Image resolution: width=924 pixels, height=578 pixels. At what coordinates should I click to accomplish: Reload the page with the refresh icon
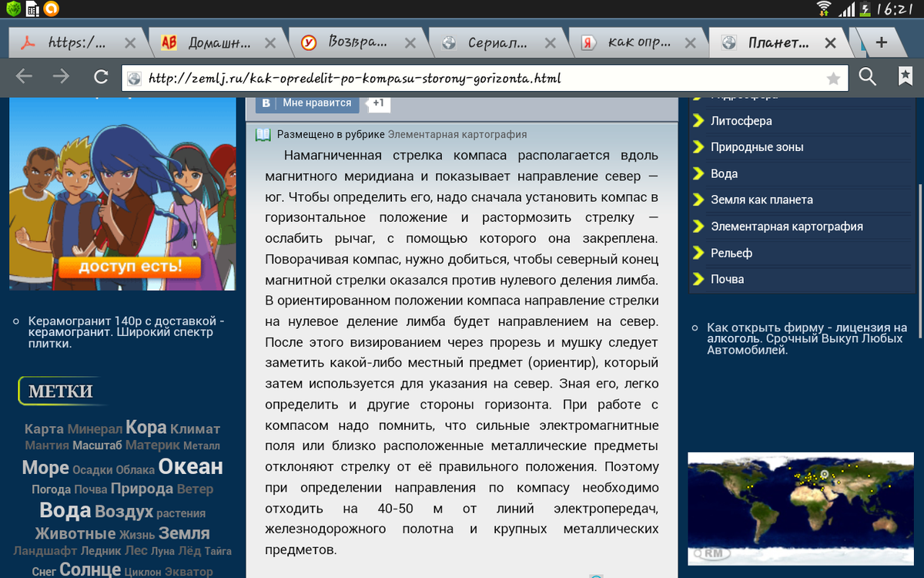click(100, 76)
